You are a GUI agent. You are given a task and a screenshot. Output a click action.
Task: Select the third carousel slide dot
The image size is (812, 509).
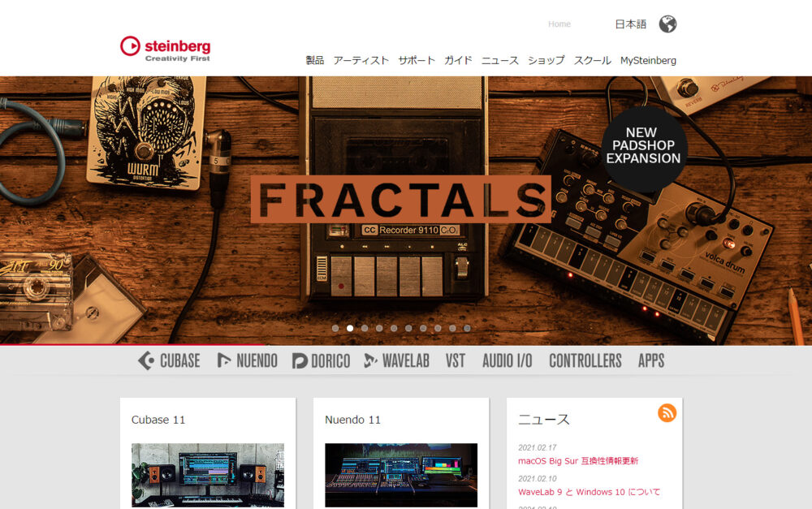[365, 328]
